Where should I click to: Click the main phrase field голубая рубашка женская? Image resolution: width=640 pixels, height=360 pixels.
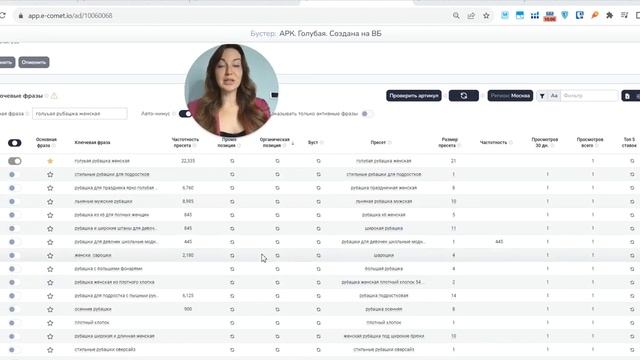point(80,113)
